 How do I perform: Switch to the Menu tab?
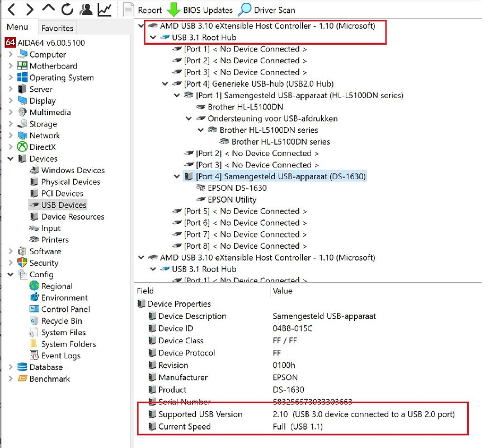[x=17, y=27]
